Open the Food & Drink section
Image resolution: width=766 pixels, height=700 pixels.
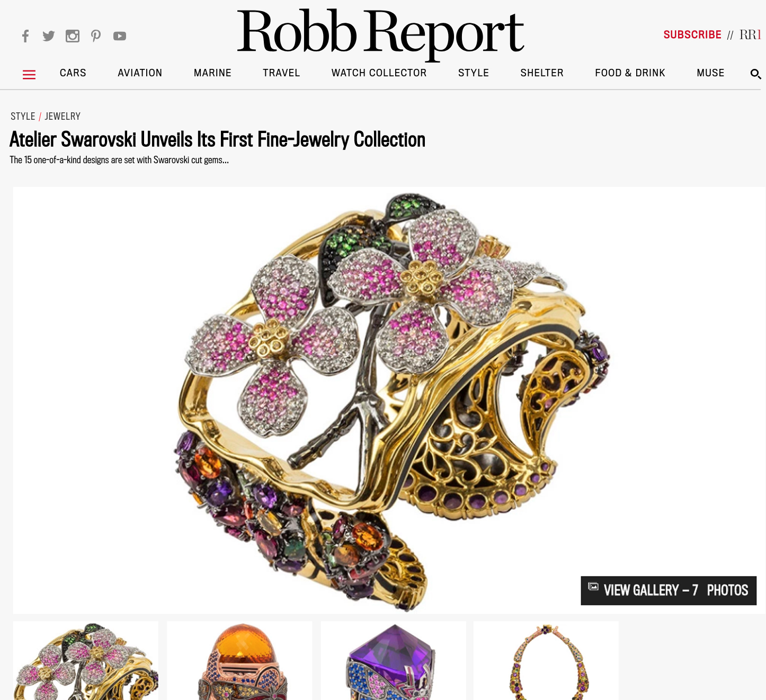tap(630, 73)
